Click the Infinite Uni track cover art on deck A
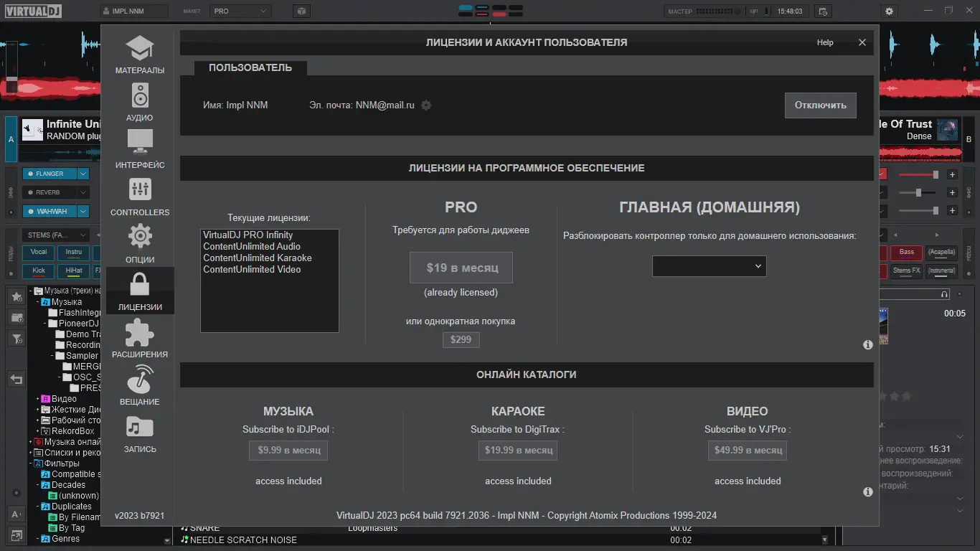The image size is (980, 551). point(32,130)
